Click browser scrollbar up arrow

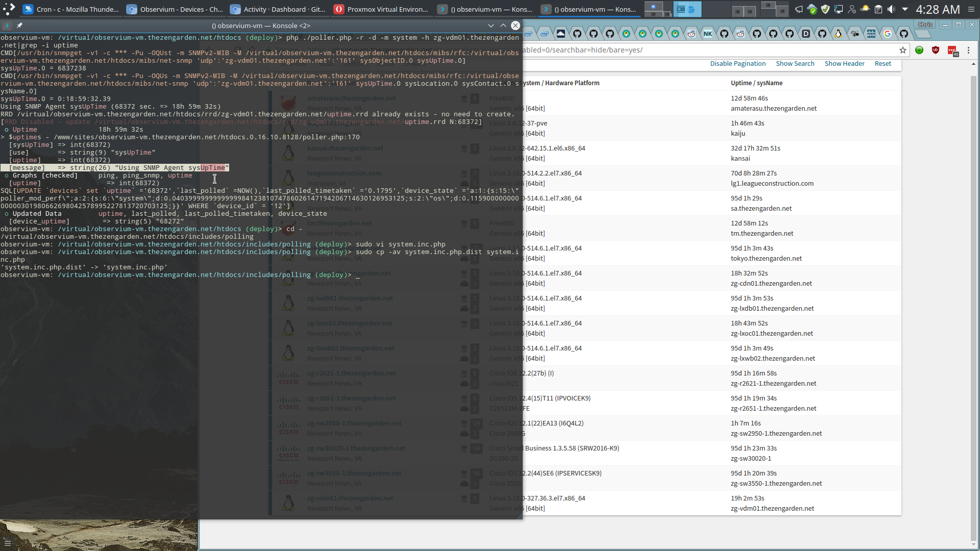973,64
